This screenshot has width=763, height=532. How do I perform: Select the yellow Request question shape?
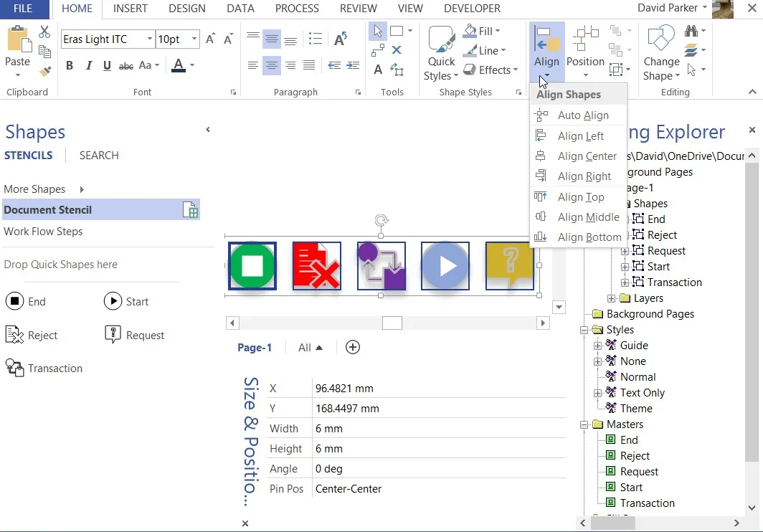tap(509, 266)
